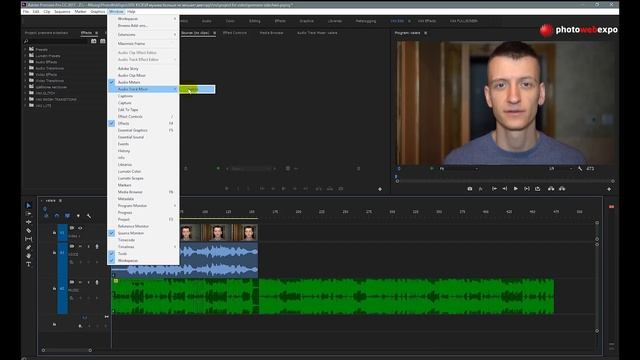Choose Lumetri Color in Window menu
Image resolution: width=640 pixels, height=360 pixels.
click(x=143, y=171)
